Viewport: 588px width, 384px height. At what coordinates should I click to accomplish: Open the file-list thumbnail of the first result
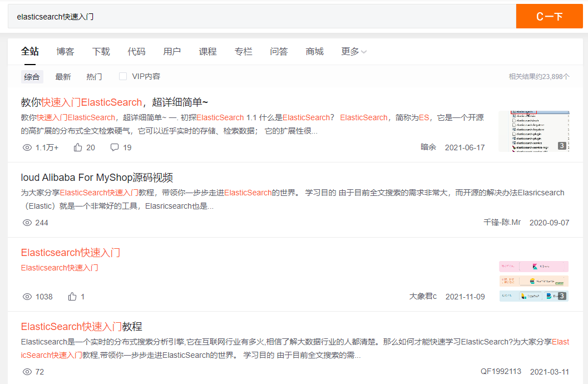[x=534, y=131]
